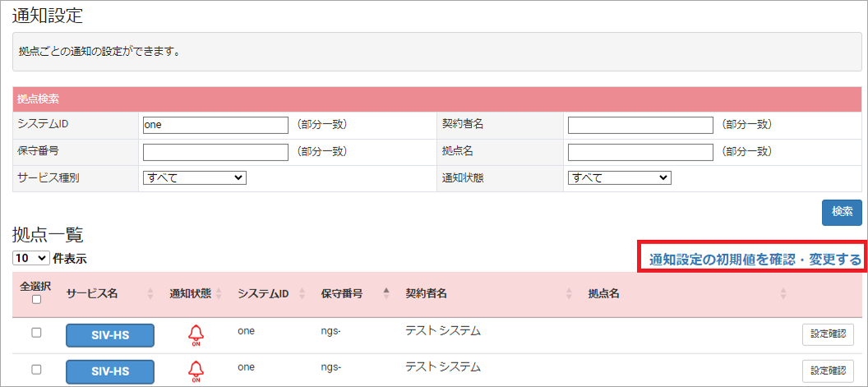
Task: Click the ngs- value in the top row
Action: coord(331,332)
